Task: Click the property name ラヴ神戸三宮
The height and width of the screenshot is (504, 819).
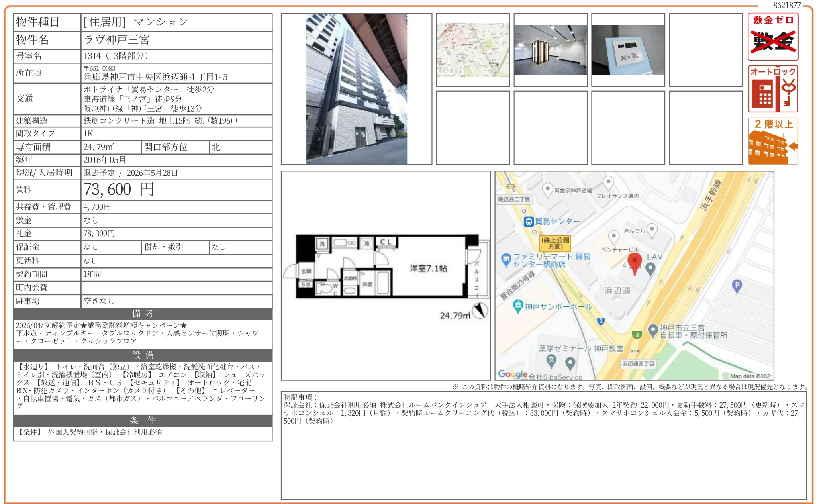Action: pyautogui.click(x=117, y=40)
